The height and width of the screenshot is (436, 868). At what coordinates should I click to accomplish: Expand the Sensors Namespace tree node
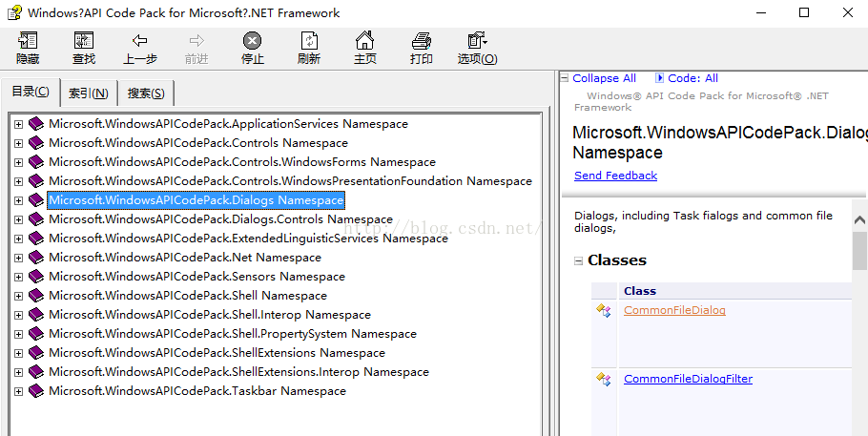coord(18,277)
